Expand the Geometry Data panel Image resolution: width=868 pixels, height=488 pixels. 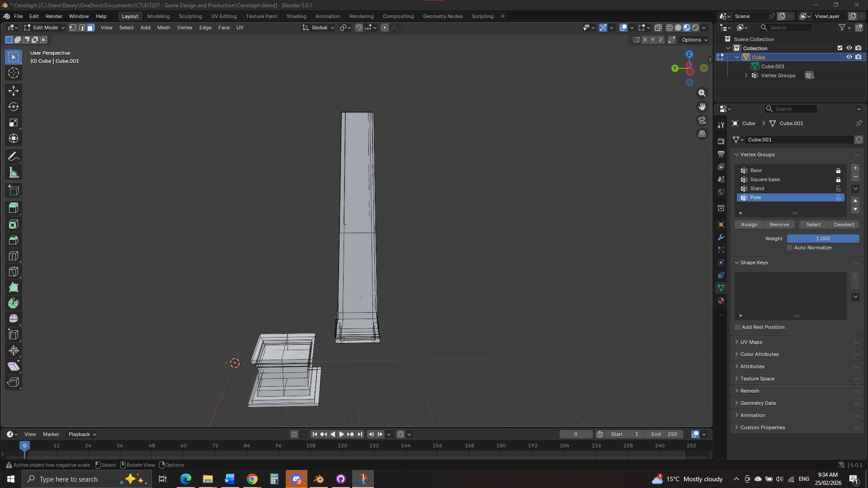pyautogui.click(x=758, y=403)
